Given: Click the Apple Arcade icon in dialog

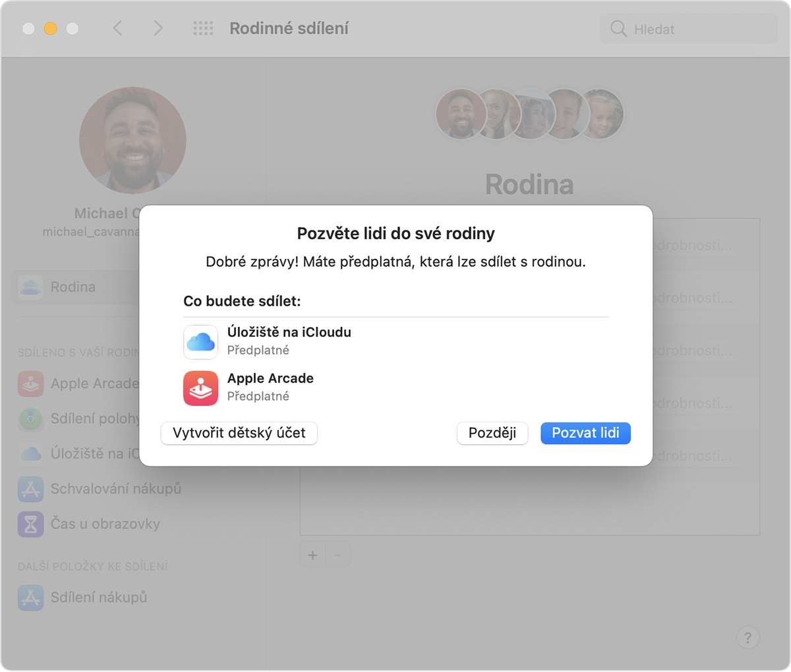Looking at the screenshot, I should (200, 388).
